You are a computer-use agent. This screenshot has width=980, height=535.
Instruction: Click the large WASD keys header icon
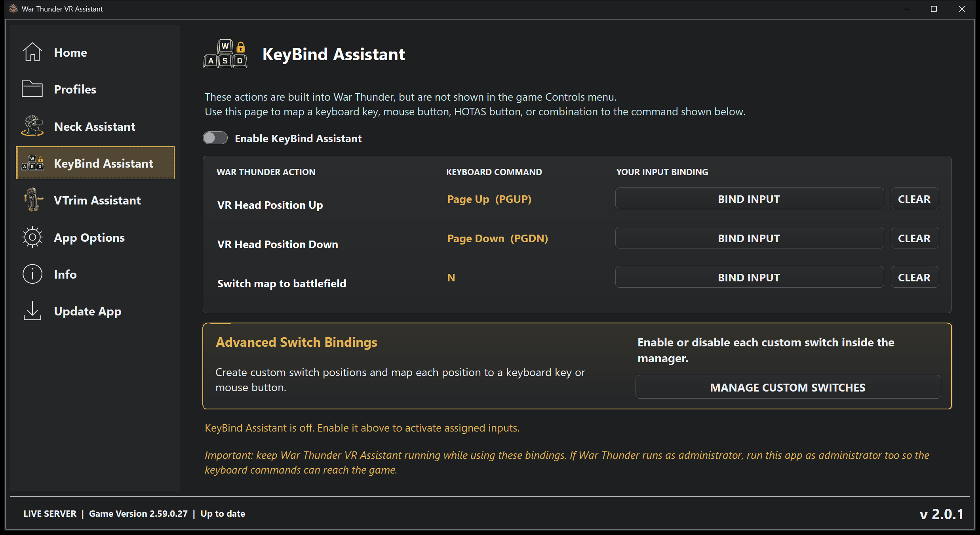pos(225,54)
